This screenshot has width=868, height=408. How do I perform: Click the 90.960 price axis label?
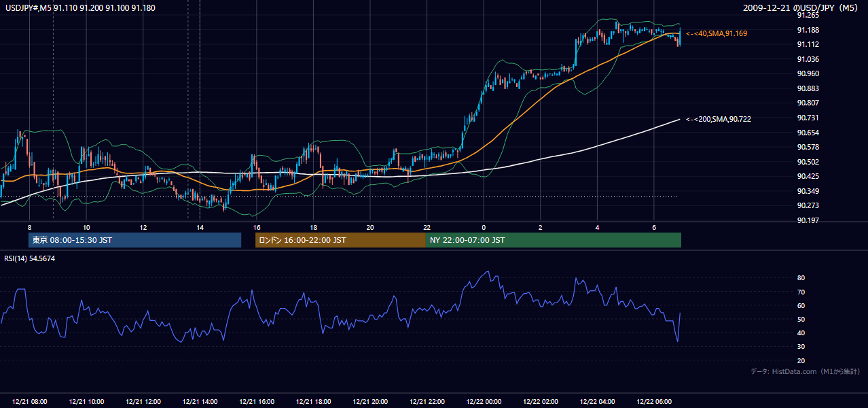[x=808, y=73]
